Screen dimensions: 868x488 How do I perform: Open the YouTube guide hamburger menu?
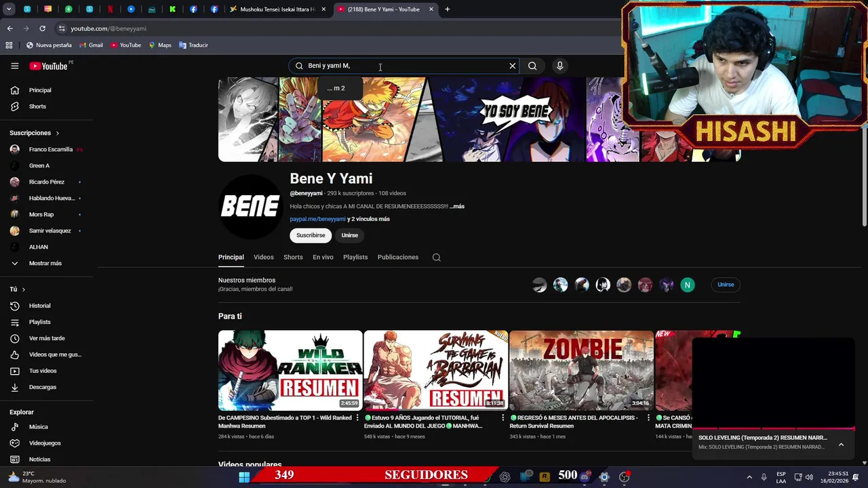(14, 66)
